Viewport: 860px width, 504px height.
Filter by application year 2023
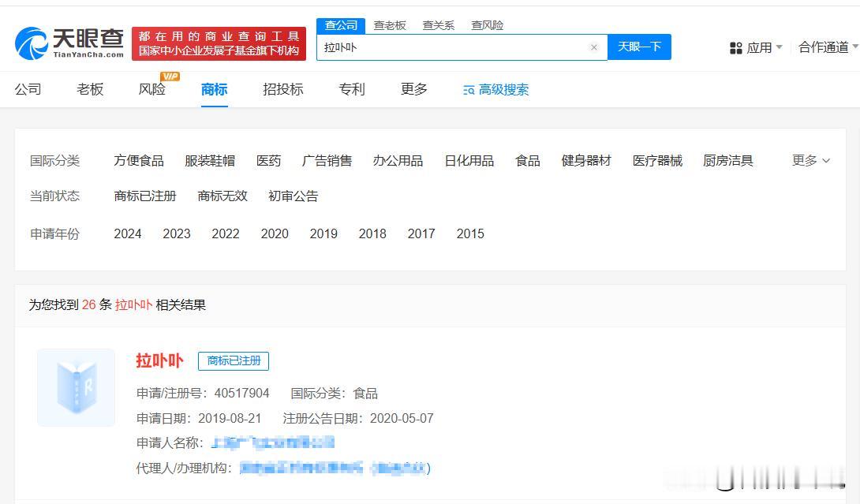coord(177,234)
